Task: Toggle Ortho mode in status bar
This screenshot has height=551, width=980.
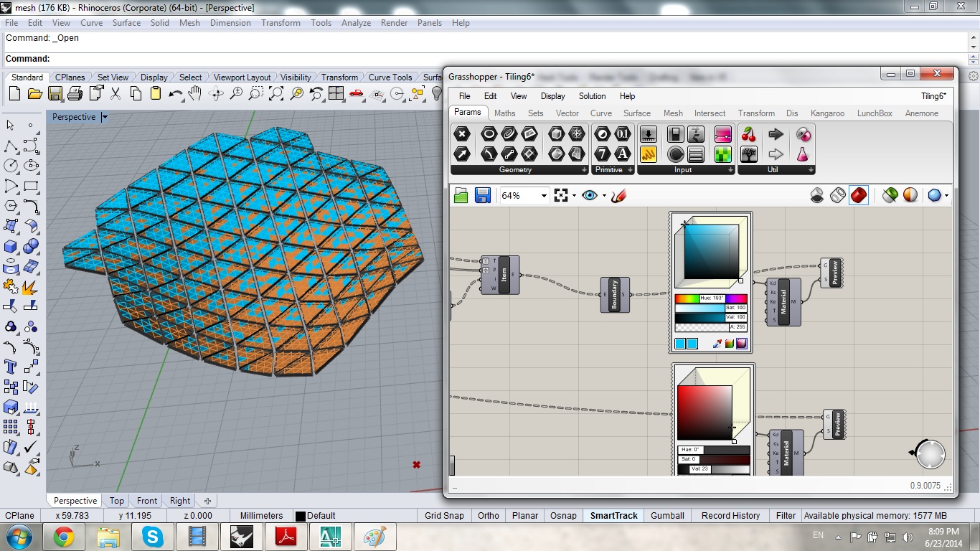Action: click(488, 515)
